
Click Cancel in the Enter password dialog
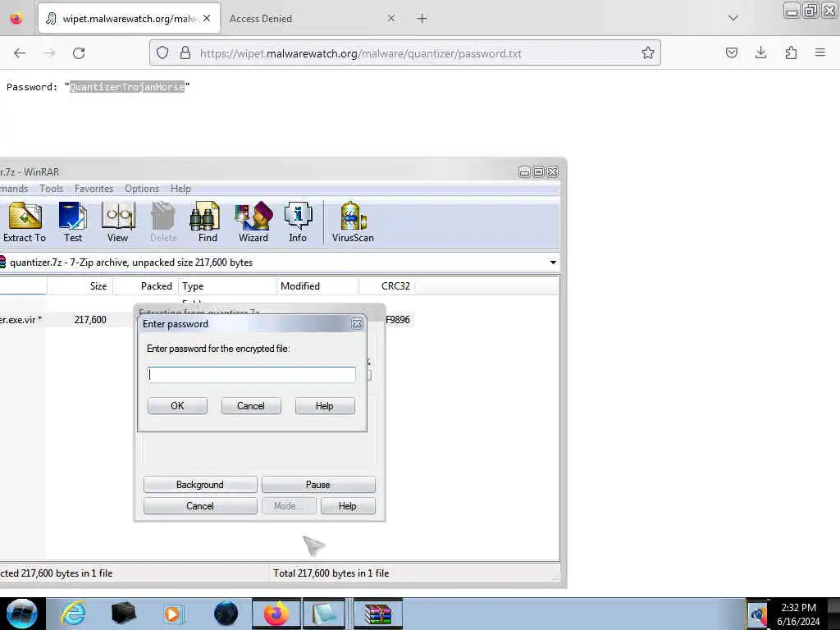pyautogui.click(x=251, y=406)
